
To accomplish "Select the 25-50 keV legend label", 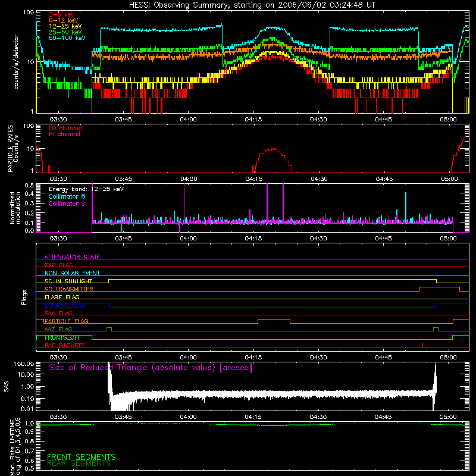I will click(x=65, y=32).
